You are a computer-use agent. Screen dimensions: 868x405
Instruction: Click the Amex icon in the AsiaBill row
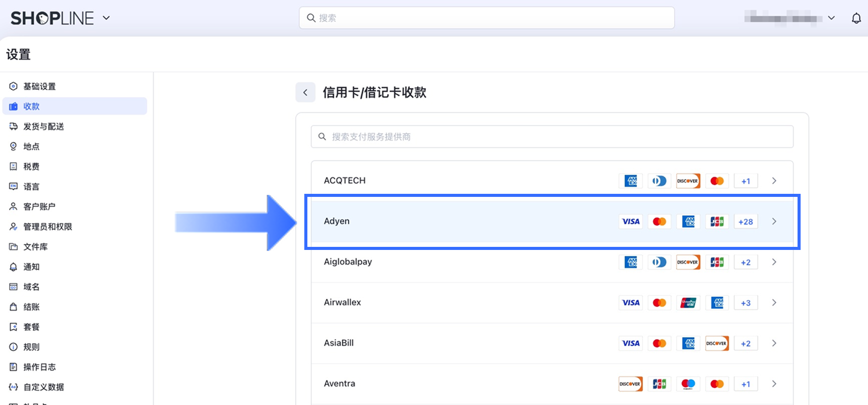[x=688, y=343]
